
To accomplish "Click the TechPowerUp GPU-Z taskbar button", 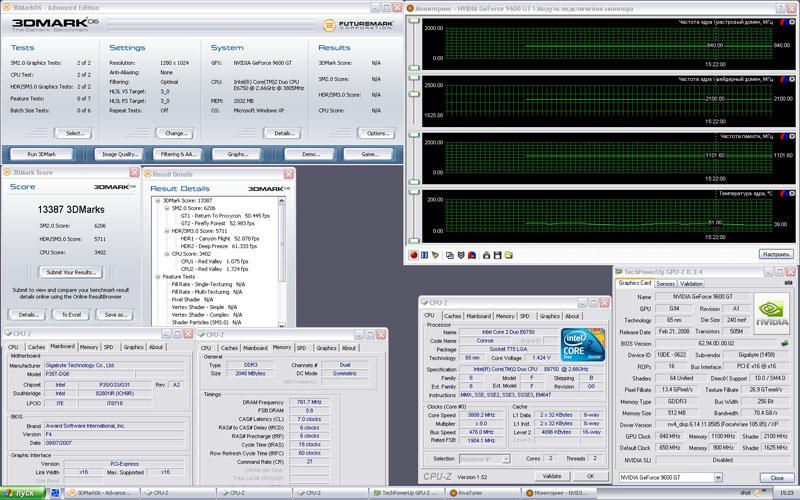I will click(406, 493).
